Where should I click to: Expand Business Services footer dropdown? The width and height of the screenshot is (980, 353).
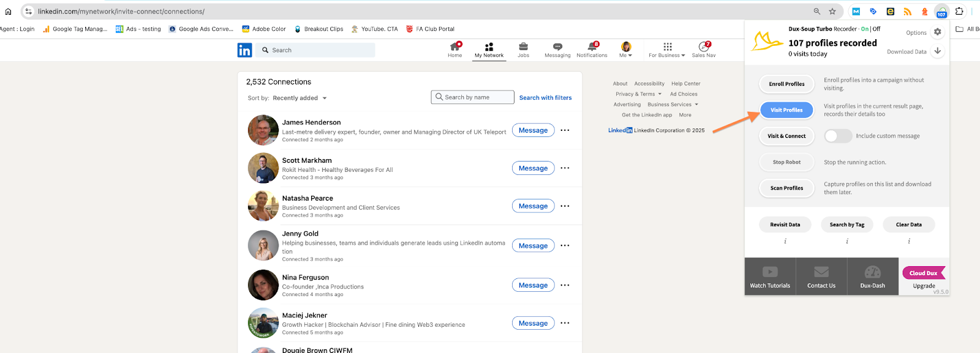(673, 105)
